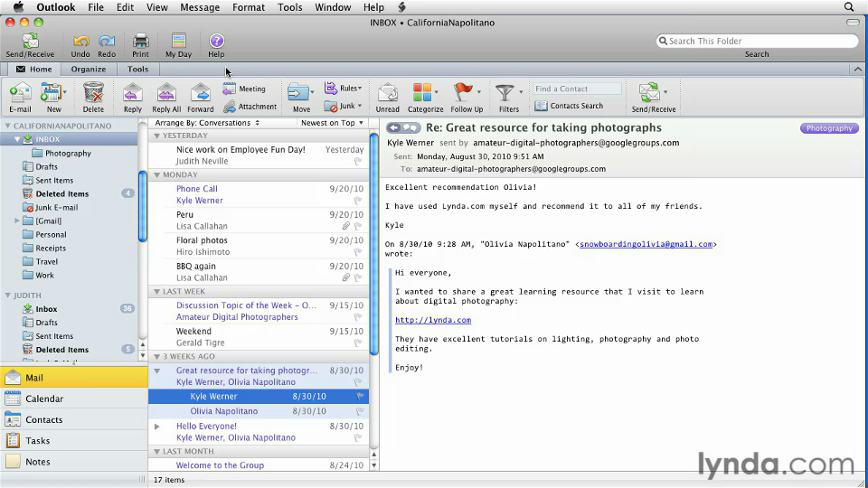Open the Message menu
This screenshot has height=488, width=868.
(x=200, y=7)
